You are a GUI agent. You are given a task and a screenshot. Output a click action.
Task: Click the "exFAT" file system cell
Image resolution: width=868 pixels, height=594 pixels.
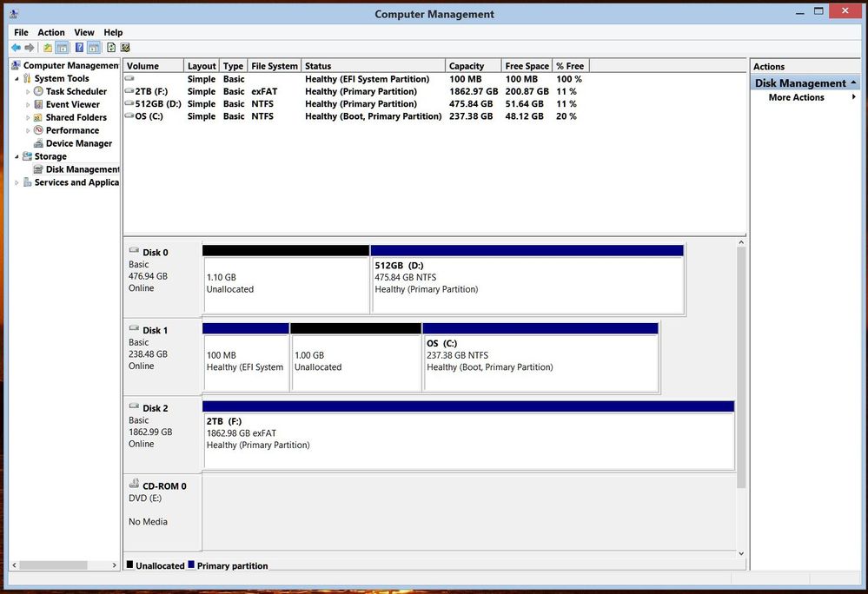(x=264, y=91)
